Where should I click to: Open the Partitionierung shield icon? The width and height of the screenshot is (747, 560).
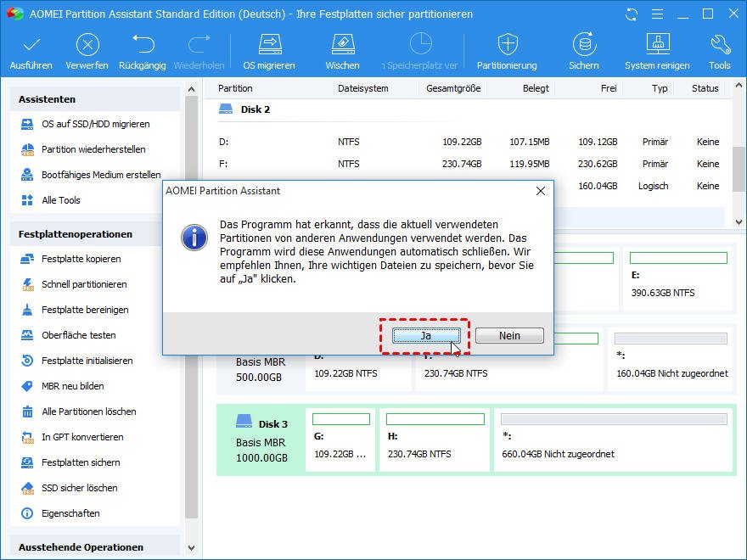507,45
